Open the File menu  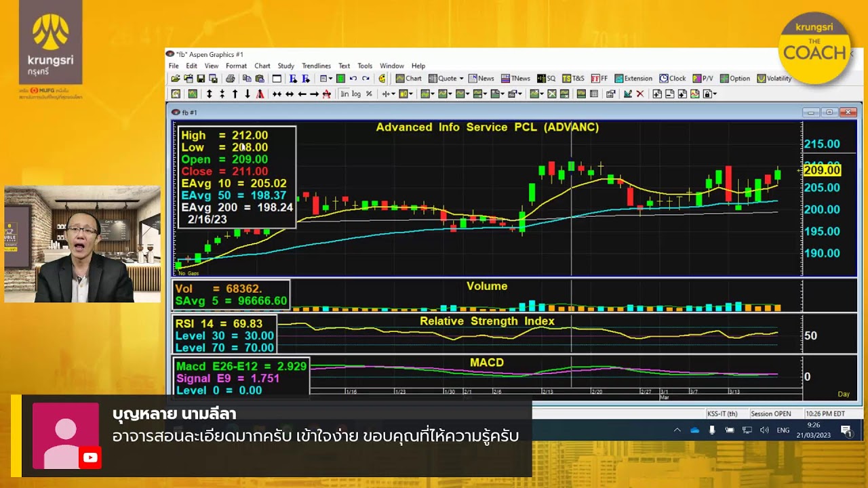coord(174,66)
